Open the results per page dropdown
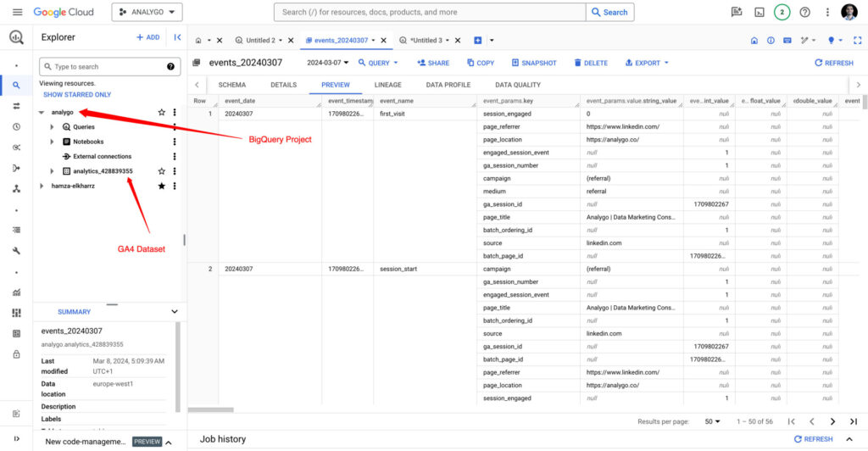868x451 pixels. 712,421
